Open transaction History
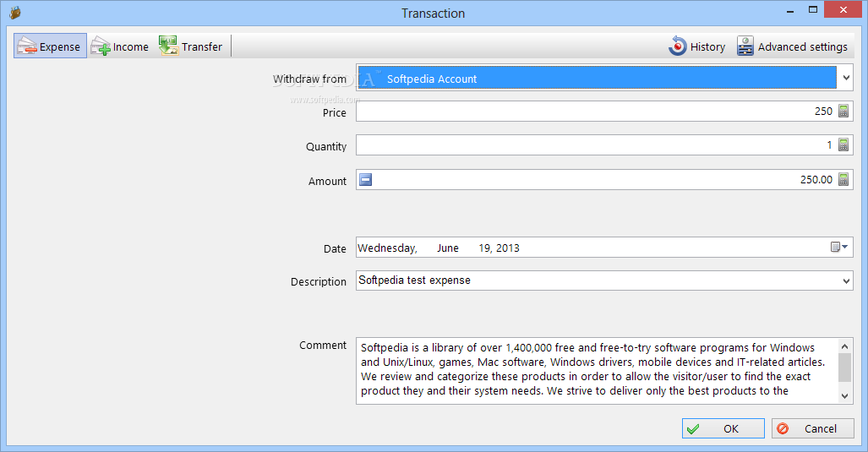Screen dimensions: 868x452 pyautogui.click(x=697, y=46)
